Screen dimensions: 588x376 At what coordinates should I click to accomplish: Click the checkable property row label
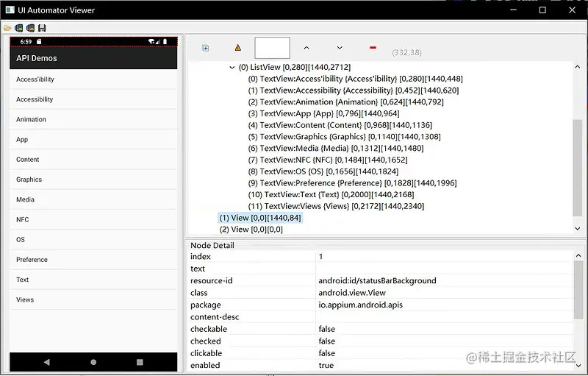coord(209,329)
